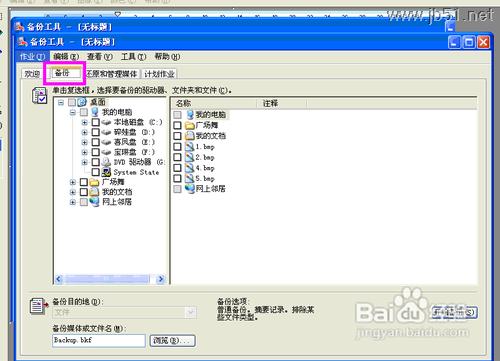Click the start backup (开始备份) button
500x361 pixels.
[455, 312]
